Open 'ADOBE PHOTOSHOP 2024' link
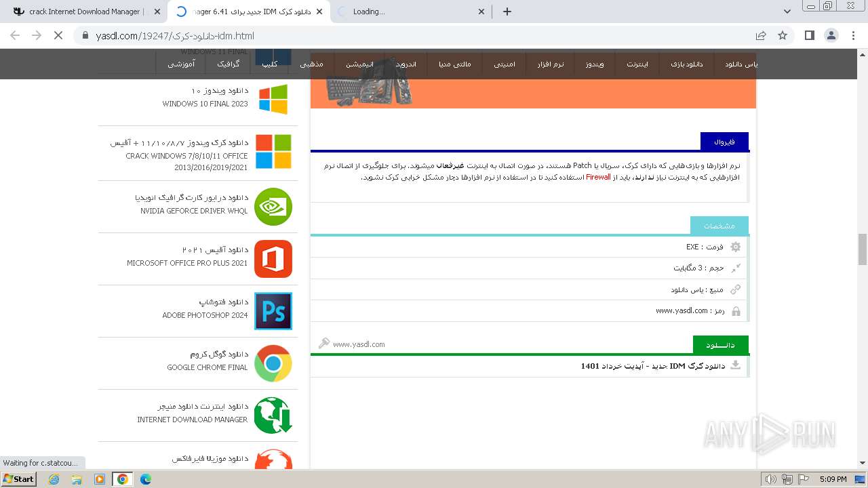868x488 pixels. 205,315
